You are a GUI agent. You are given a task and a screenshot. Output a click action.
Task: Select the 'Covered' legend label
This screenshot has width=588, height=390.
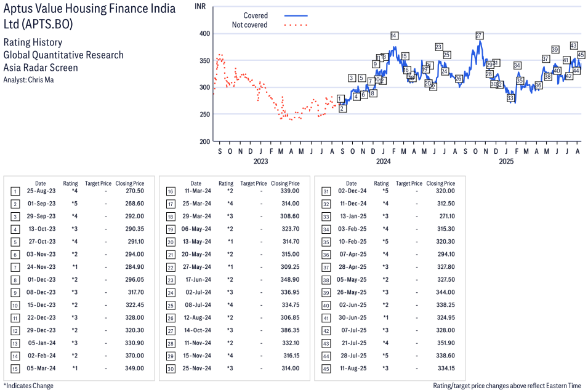[x=256, y=15]
